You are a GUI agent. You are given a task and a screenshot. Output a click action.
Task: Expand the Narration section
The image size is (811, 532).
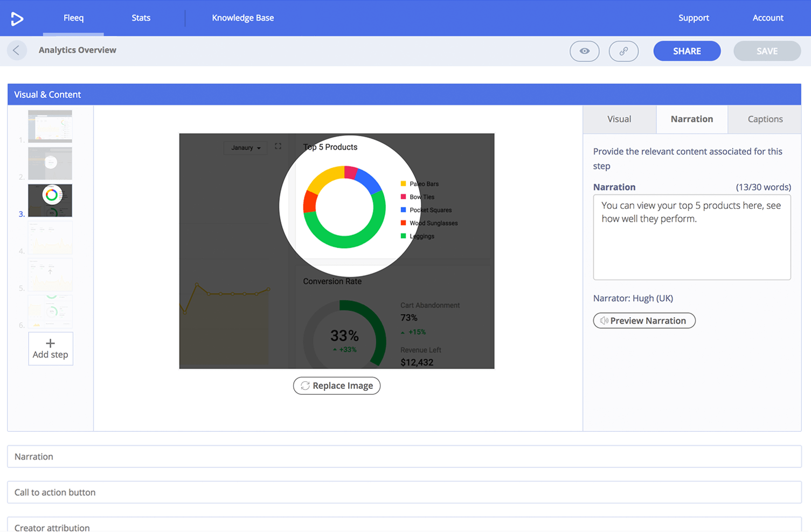click(404, 457)
